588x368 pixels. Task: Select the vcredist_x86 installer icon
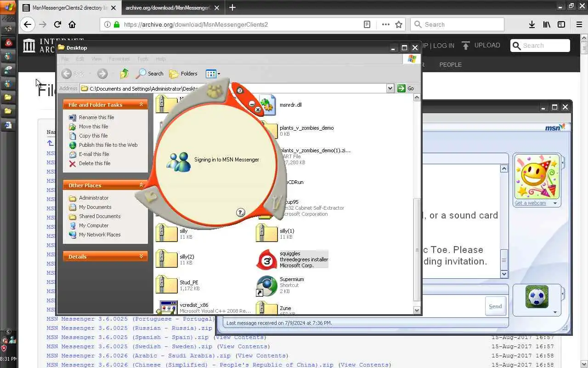[167, 309]
